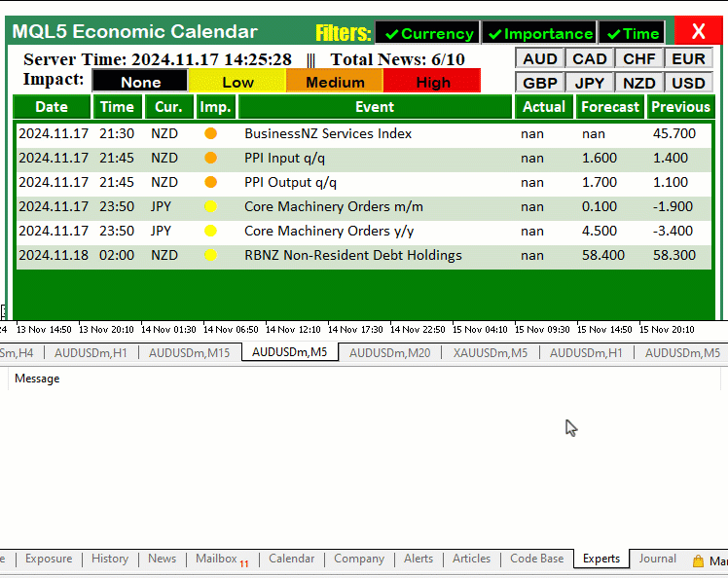
Task: Select the JPY currency button
Action: 589,83
